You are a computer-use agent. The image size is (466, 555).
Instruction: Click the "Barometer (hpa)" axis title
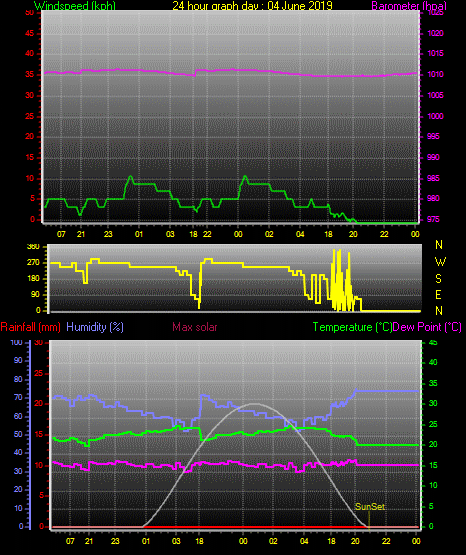tap(409, 5)
